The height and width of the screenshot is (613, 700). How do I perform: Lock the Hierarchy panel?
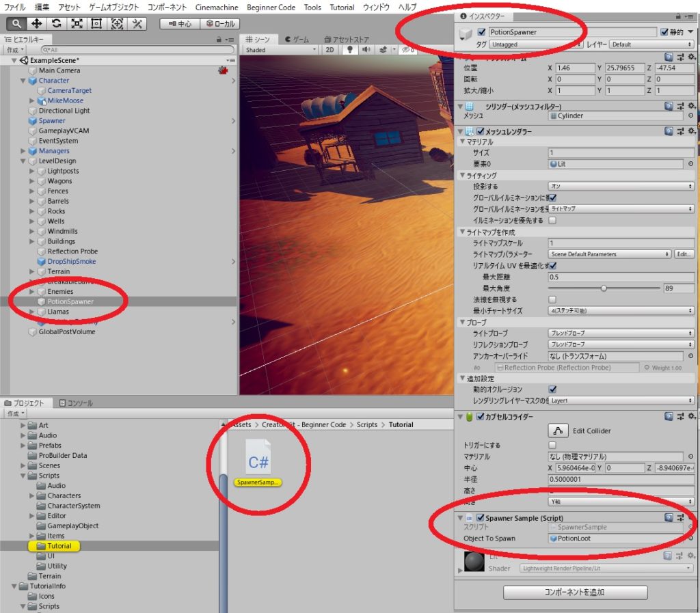pyautogui.click(x=219, y=39)
